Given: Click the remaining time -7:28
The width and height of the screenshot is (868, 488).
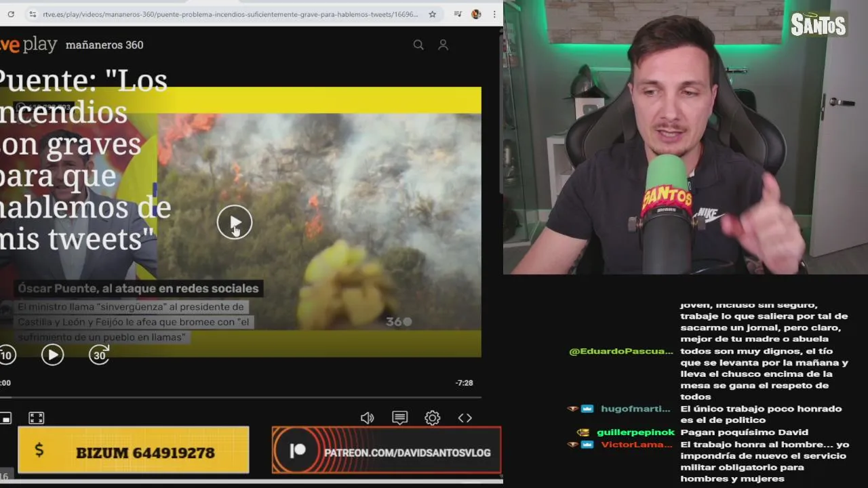Looking at the screenshot, I should pyautogui.click(x=465, y=383).
